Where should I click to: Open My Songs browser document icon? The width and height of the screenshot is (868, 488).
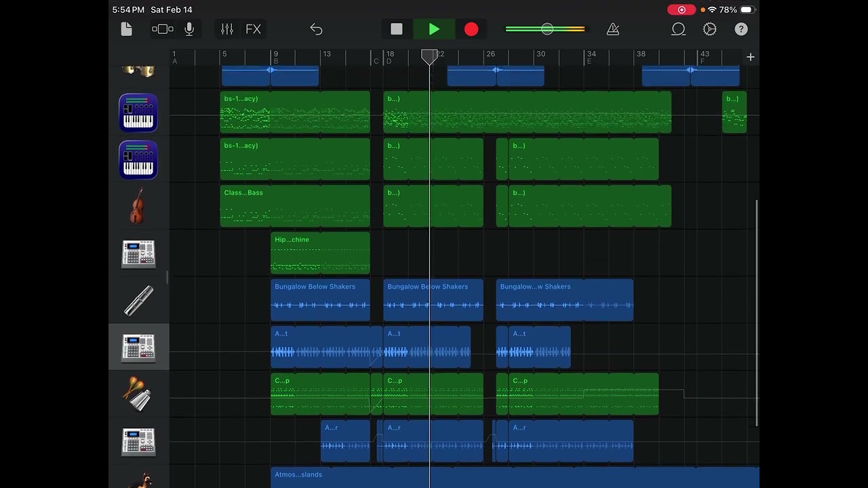[x=126, y=29]
